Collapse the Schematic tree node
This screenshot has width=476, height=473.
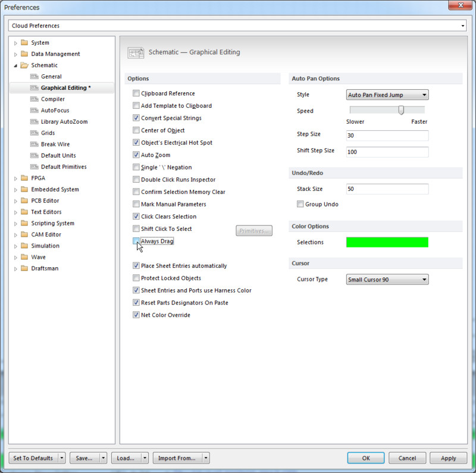point(15,65)
